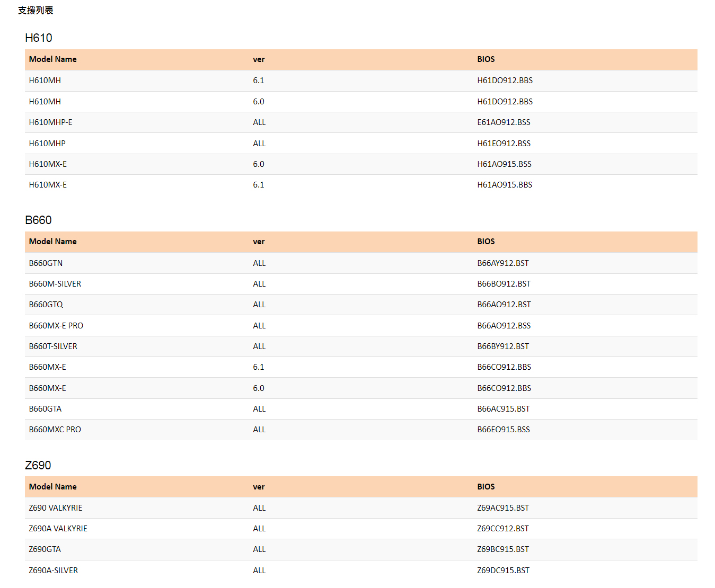Click the B66BO912.BST BIOS entry
715x588 pixels.
click(x=504, y=284)
